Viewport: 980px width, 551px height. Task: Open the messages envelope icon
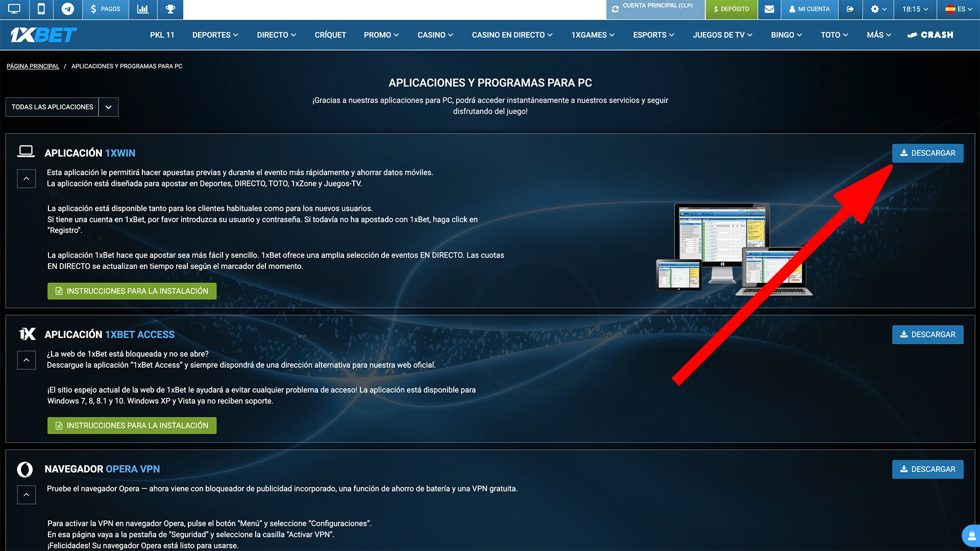770,9
